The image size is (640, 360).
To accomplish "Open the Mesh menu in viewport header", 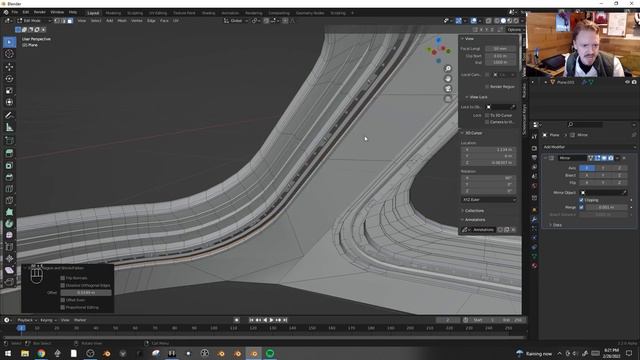I will (x=122, y=20).
